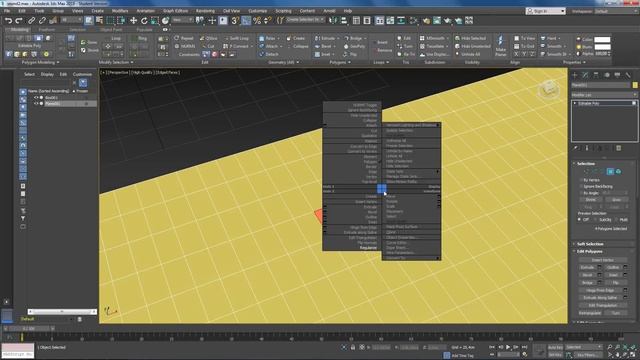Click the Play Animation button
The width and height of the screenshot is (640, 360).
click(x=508, y=347)
